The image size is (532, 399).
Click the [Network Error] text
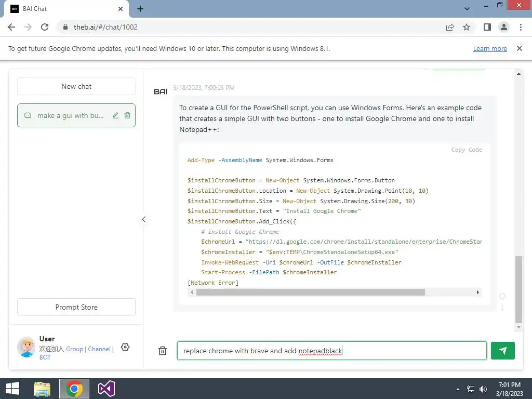(213, 283)
